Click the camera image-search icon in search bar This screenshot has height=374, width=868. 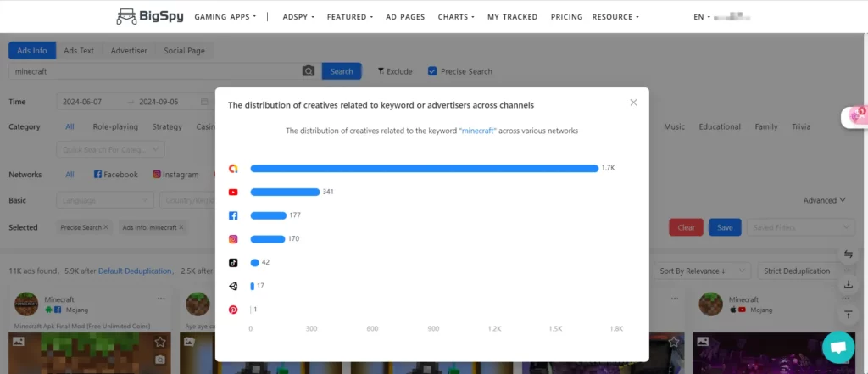coord(309,71)
